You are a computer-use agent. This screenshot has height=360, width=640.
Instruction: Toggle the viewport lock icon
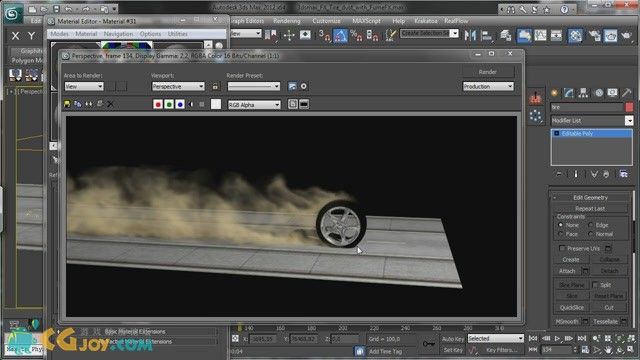coord(215,87)
